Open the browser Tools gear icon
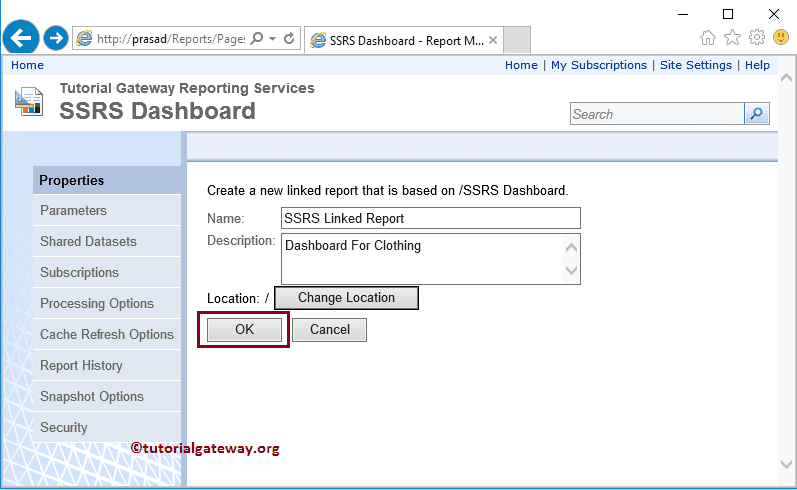 point(756,37)
